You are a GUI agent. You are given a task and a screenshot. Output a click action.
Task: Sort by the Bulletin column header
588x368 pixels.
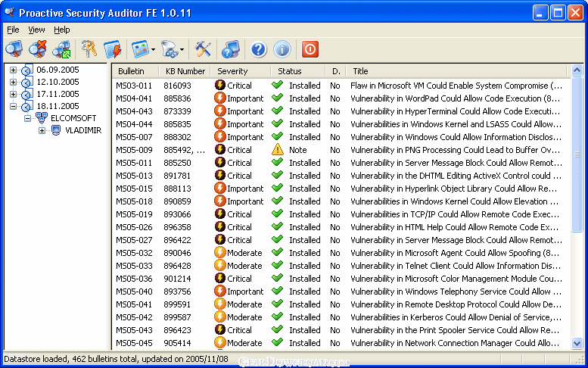tap(135, 71)
